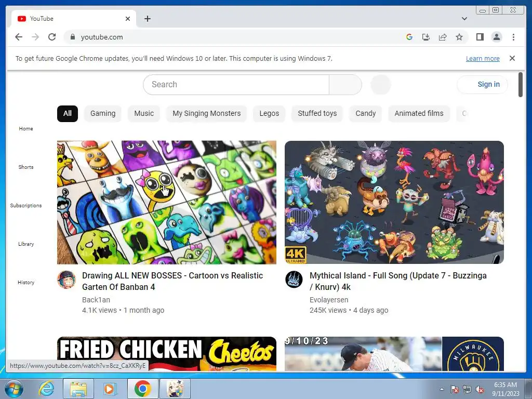
Task: Click the search submit button beside Search
Action: coord(345,85)
